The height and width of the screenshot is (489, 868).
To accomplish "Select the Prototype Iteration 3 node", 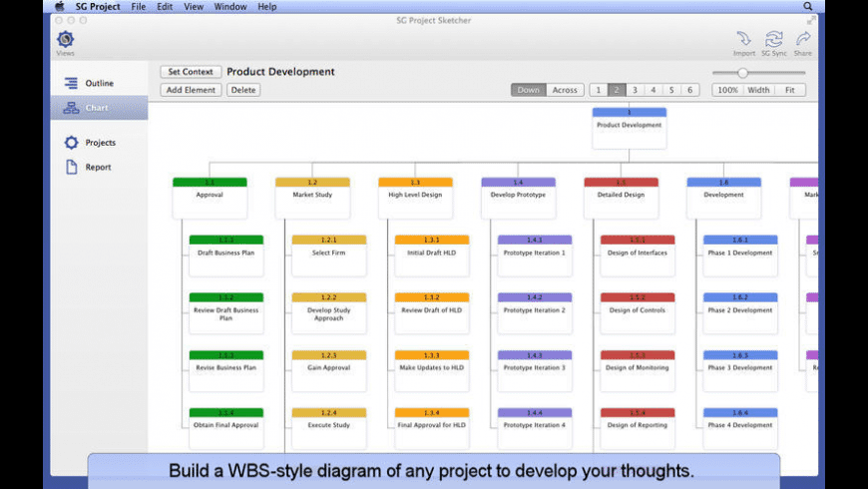I will click(x=535, y=370).
